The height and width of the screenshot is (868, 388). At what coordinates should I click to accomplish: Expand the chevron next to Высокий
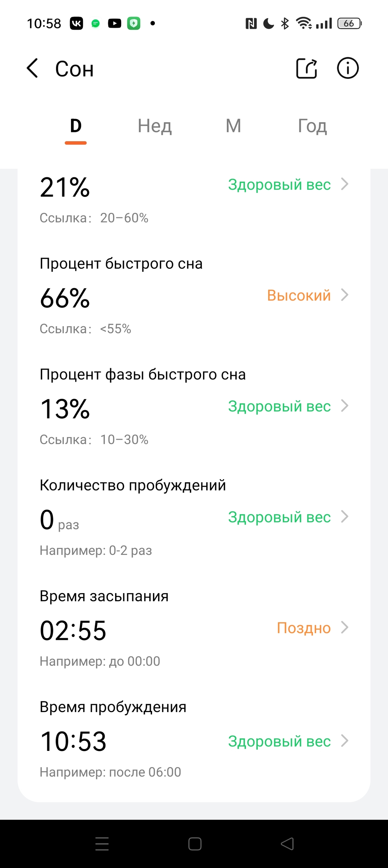tap(344, 295)
